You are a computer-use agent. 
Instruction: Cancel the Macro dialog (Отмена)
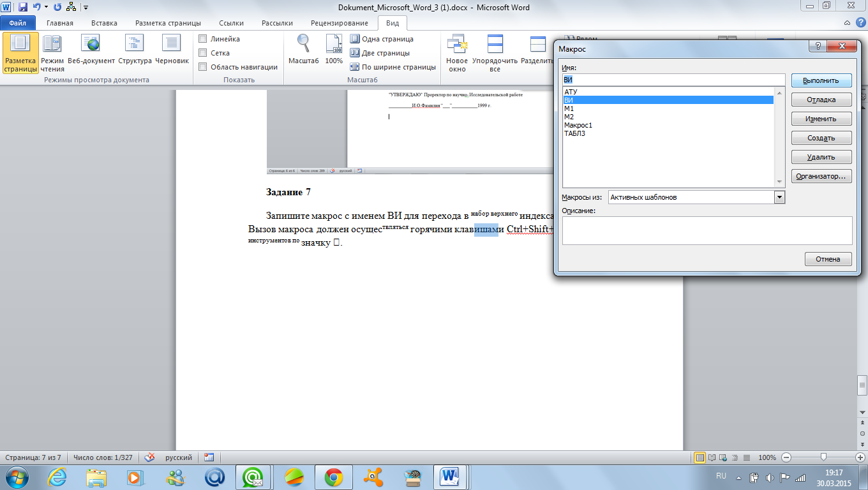(x=828, y=259)
